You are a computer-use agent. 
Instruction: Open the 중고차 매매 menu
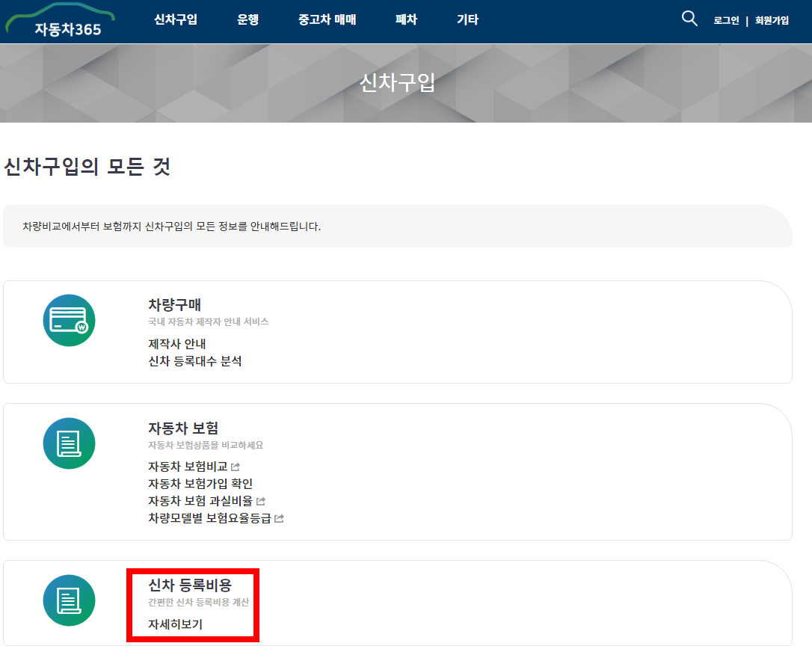(326, 20)
